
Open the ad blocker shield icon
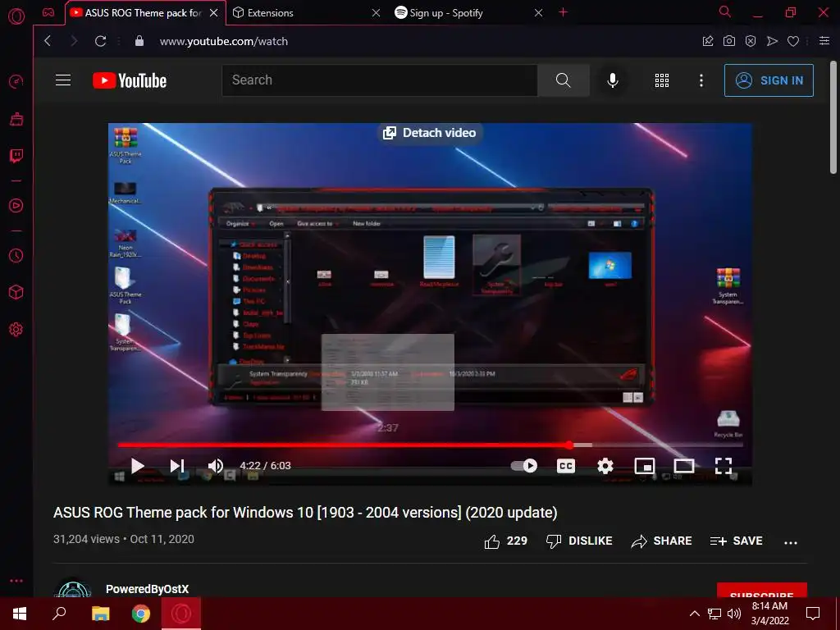pyautogui.click(x=751, y=41)
